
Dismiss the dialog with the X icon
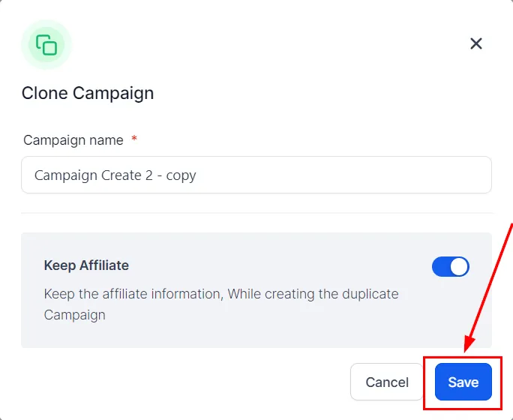pos(476,43)
